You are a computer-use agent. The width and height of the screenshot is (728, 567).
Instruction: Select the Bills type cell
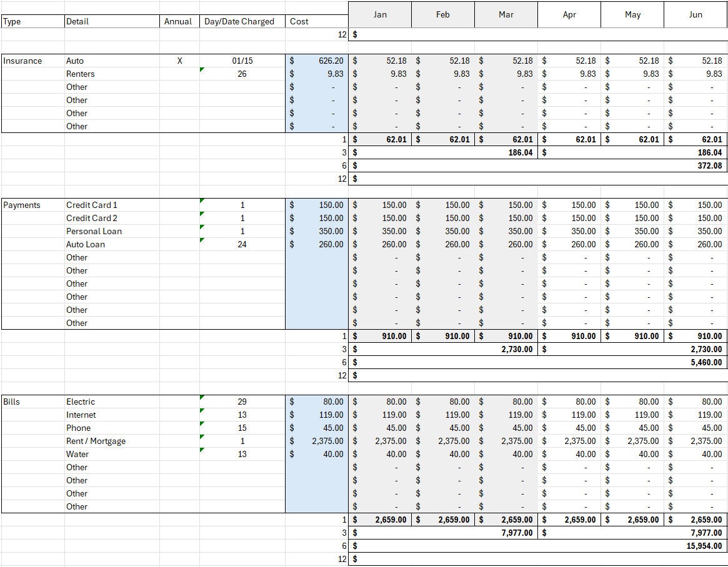point(33,402)
